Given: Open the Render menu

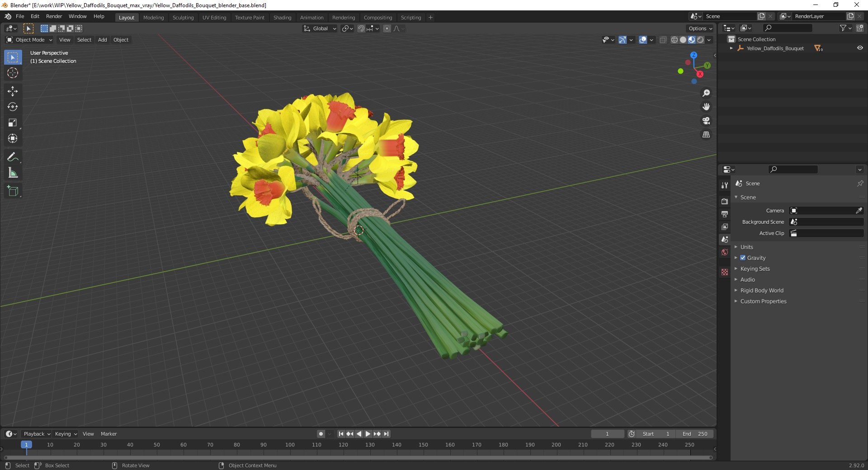Looking at the screenshot, I should point(54,16).
